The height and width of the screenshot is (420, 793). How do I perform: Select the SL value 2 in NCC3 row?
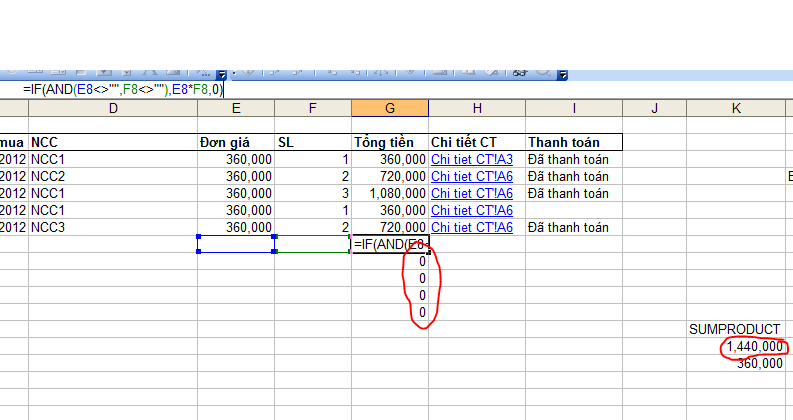pos(313,227)
